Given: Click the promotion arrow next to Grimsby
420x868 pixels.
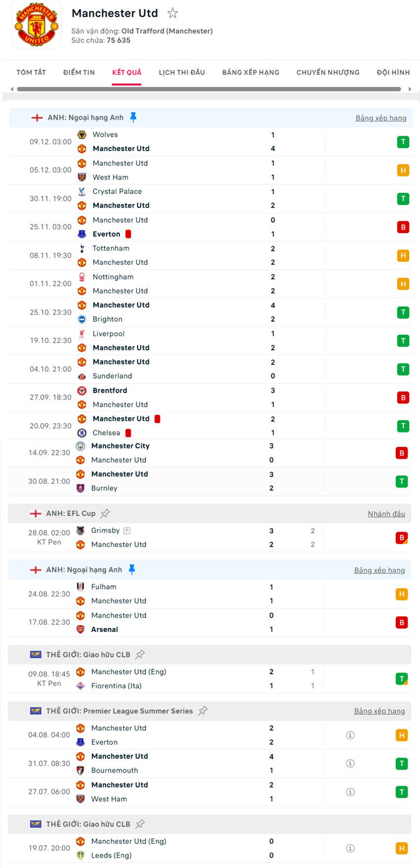Looking at the screenshot, I should click(126, 530).
